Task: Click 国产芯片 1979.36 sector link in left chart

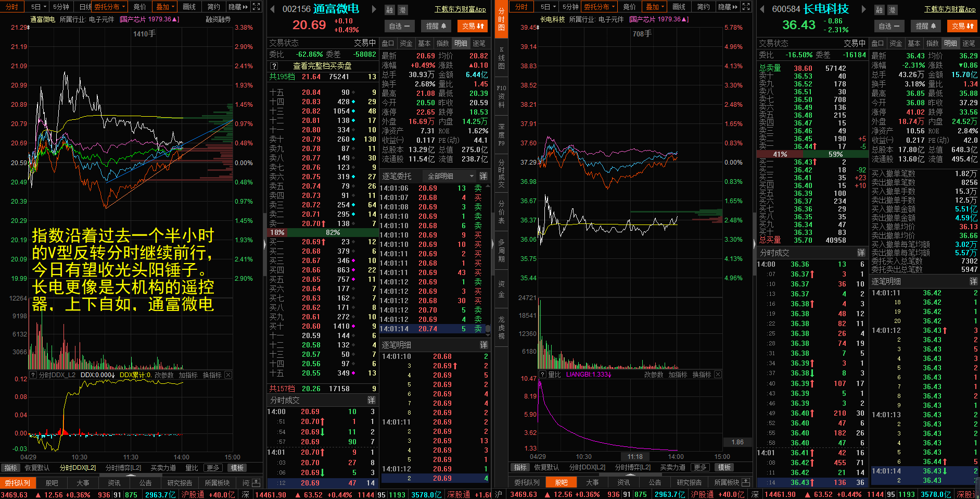Action: click(149, 19)
